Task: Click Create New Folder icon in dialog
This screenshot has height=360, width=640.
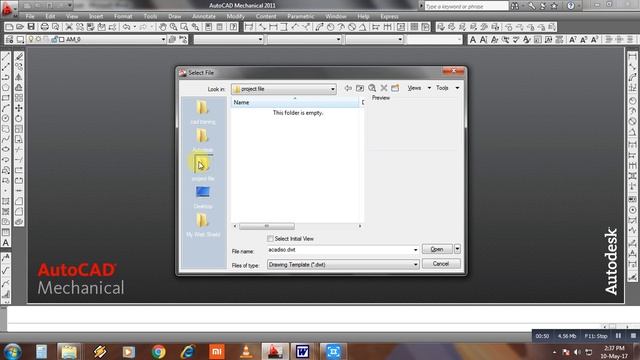Action: tap(395, 88)
